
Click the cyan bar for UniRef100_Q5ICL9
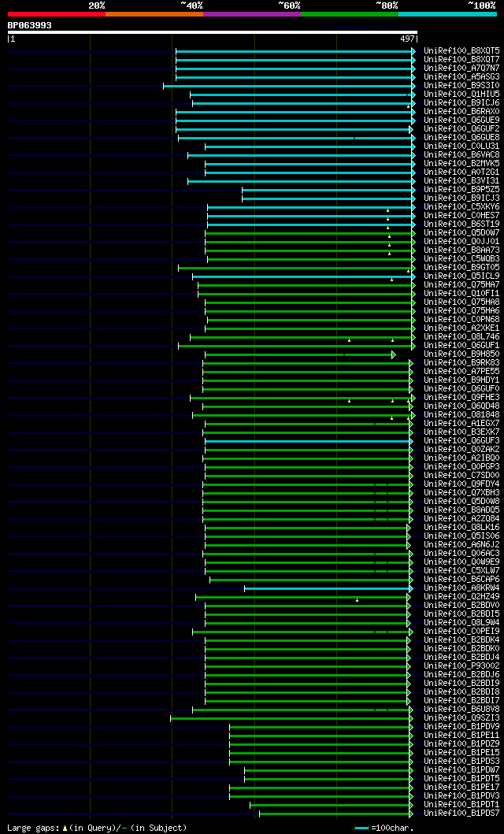tap(303, 276)
